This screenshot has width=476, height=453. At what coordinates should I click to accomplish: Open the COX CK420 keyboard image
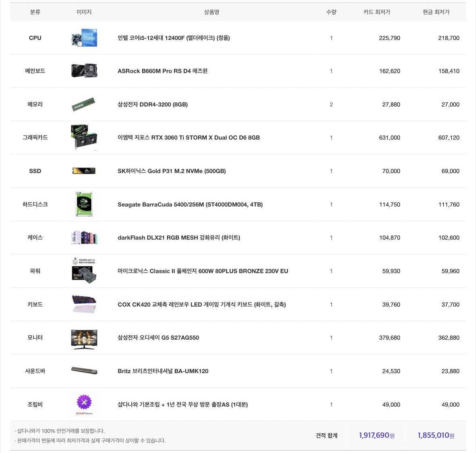pos(84,304)
